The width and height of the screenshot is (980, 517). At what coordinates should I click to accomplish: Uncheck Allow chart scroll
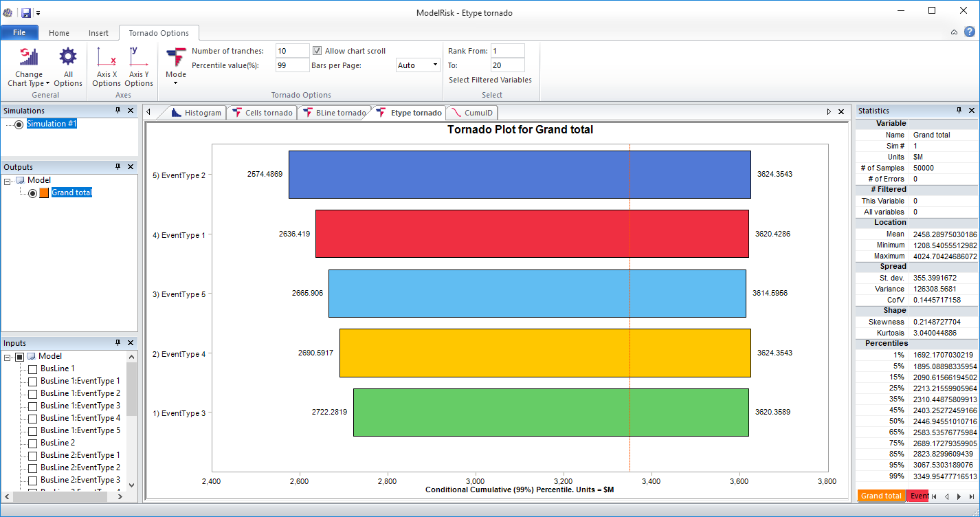pos(315,49)
